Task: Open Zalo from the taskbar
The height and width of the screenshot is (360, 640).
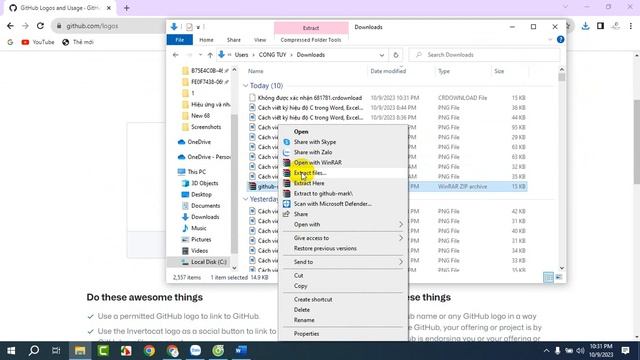Action: pyautogui.click(x=196, y=351)
